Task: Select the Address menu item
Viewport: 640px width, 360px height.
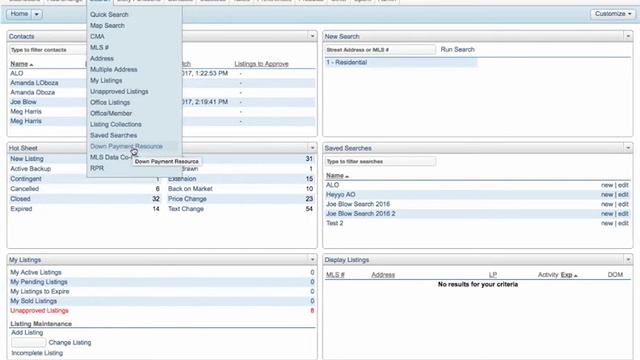Action: point(102,58)
